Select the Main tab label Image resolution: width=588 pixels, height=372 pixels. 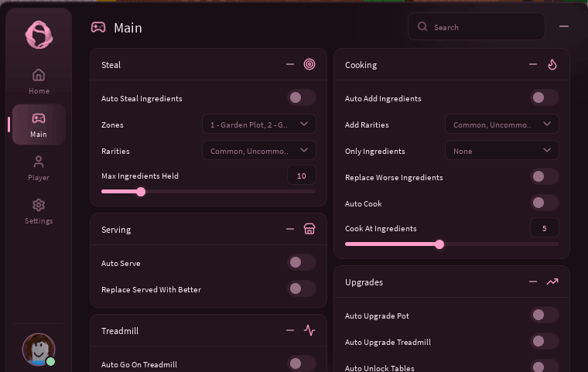(x=39, y=135)
